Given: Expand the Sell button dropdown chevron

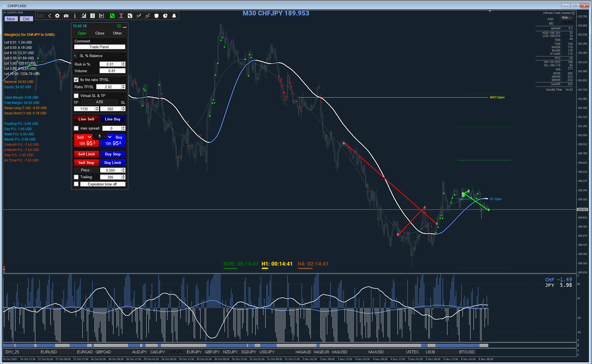Looking at the screenshot, I should pyautogui.click(x=90, y=137).
